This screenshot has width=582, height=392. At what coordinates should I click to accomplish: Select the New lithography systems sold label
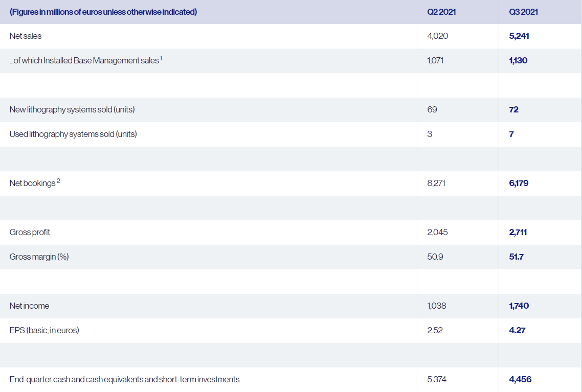[x=72, y=109]
